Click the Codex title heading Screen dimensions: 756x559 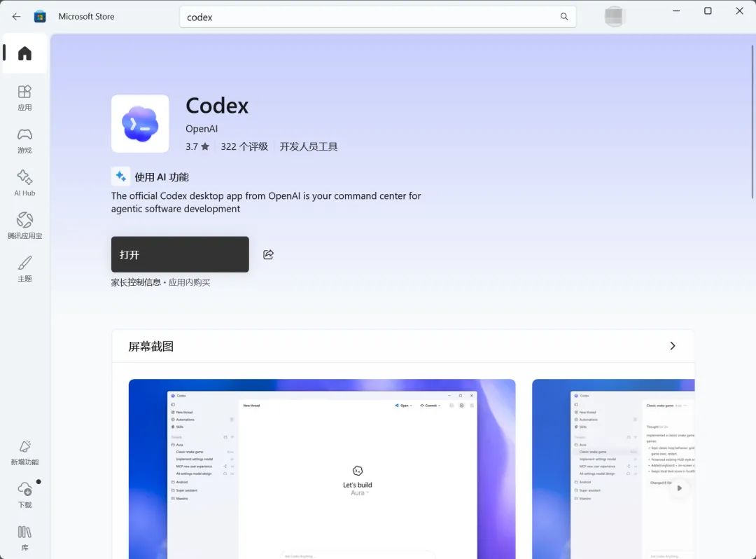tap(217, 106)
